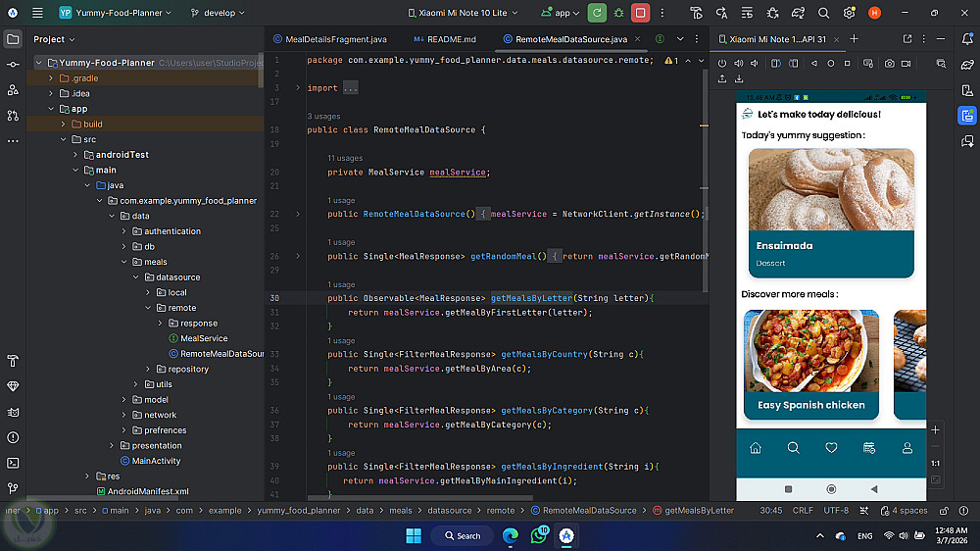Tap favorites heart in app bottom navigation
The image size is (980, 551).
click(831, 448)
